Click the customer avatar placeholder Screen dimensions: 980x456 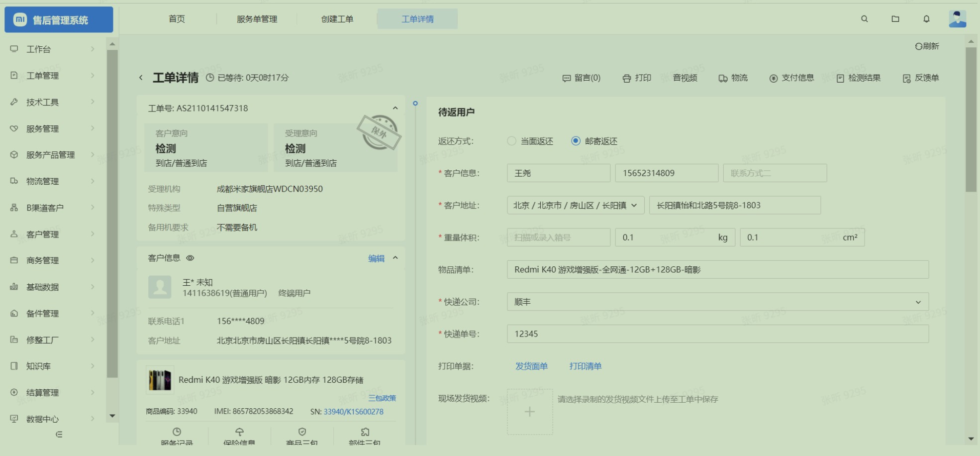click(x=160, y=287)
